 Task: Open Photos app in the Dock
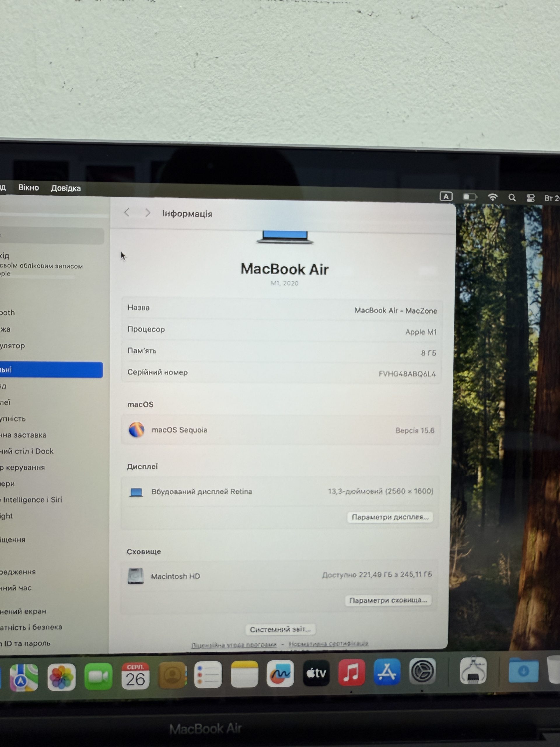[x=62, y=677]
